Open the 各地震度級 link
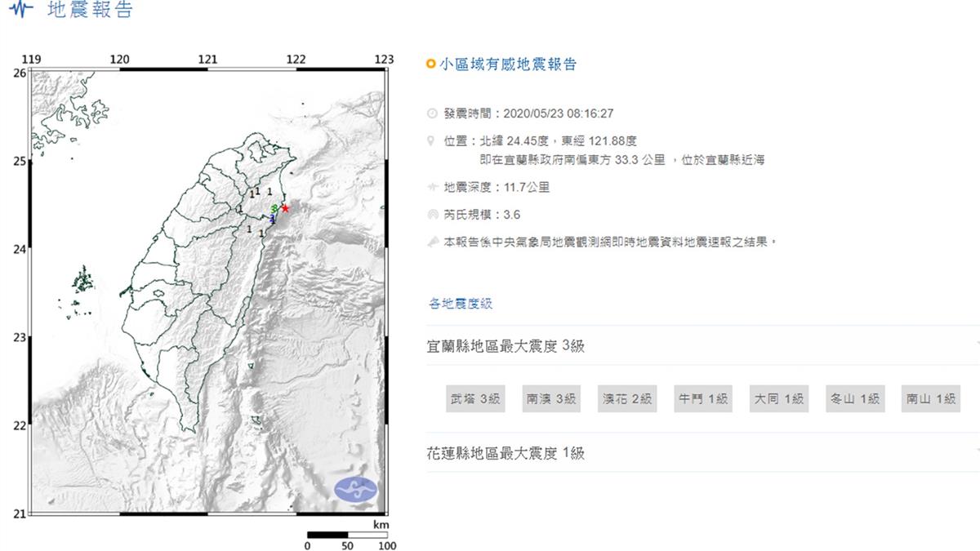Screen dimensions: 980x551 461,304
